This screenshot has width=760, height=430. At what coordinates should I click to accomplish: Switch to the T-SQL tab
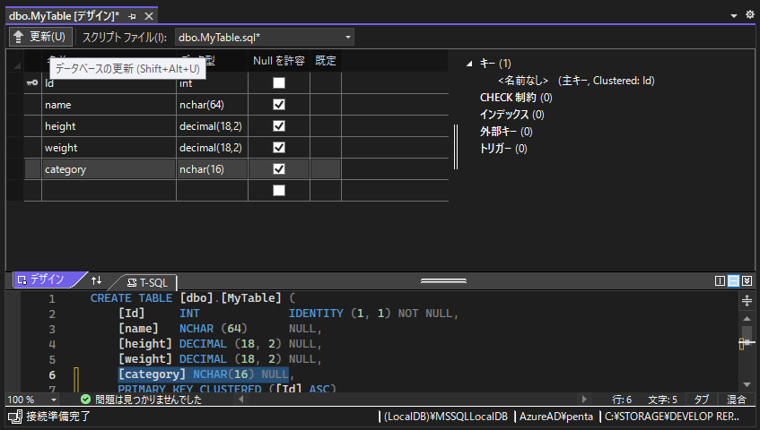click(x=147, y=283)
